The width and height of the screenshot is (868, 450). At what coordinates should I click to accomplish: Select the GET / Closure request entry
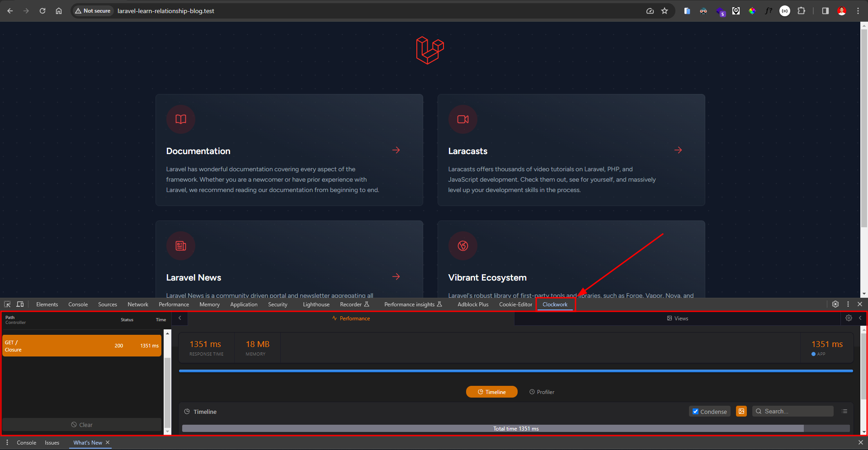pyautogui.click(x=81, y=346)
